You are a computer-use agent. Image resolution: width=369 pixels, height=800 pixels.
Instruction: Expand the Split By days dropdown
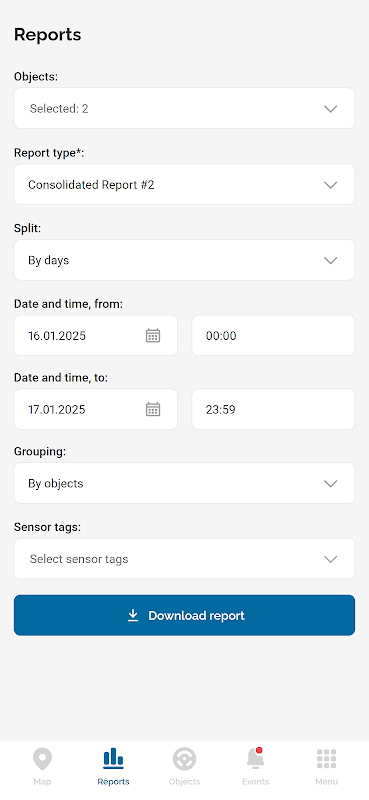click(x=184, y=260)
